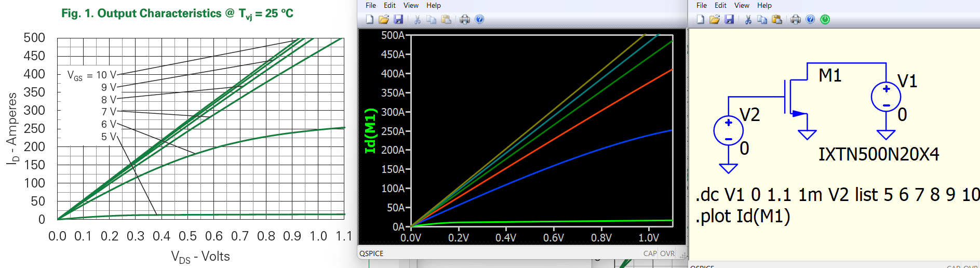980x268 pixels.
Task: Select the V2 voltage source symbol
Action: tap(728, 131)
